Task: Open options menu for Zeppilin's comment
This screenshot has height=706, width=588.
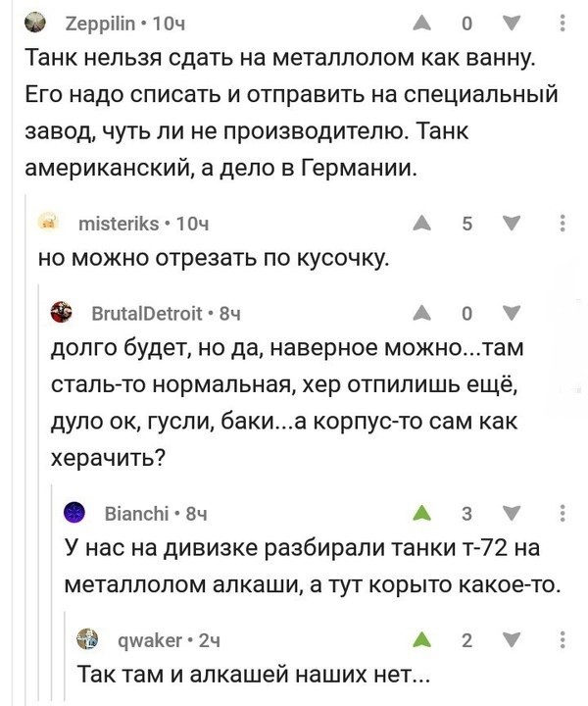Action: click(x=561, y=24)
